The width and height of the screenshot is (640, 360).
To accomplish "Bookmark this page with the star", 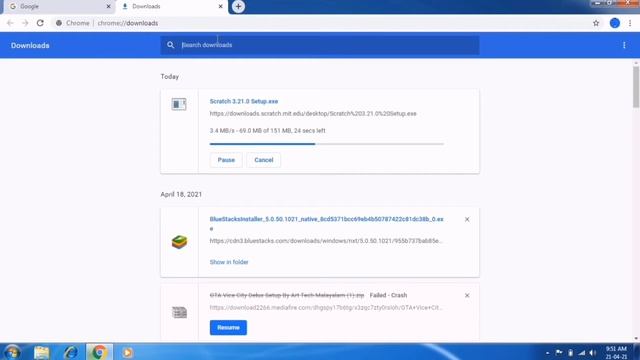I will (x=596, y=23).
